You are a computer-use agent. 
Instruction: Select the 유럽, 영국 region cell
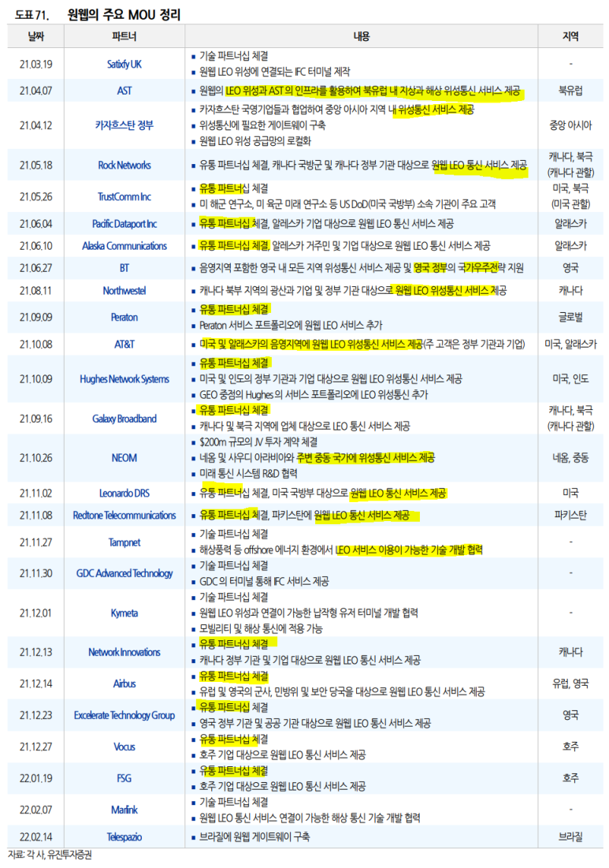pos(571,684)
